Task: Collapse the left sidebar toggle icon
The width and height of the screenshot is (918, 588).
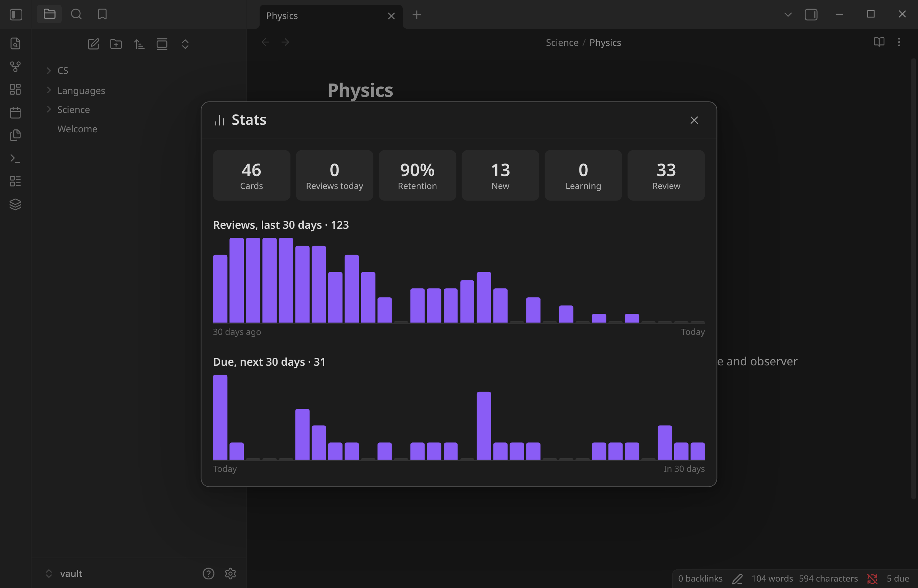Action: point(16,14)
